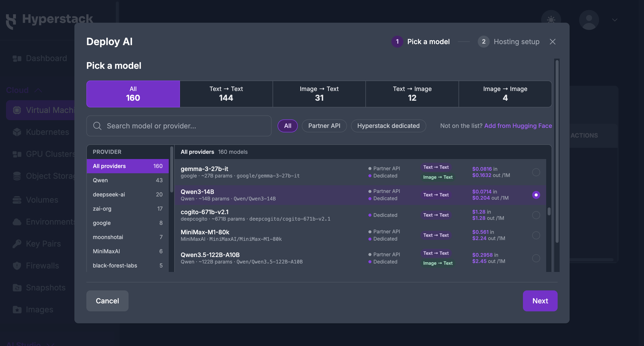Image resolution: width=644 pixels, height=346 pixels.
Task: Expand the account menu chevron
Action: tap(615, 20)
